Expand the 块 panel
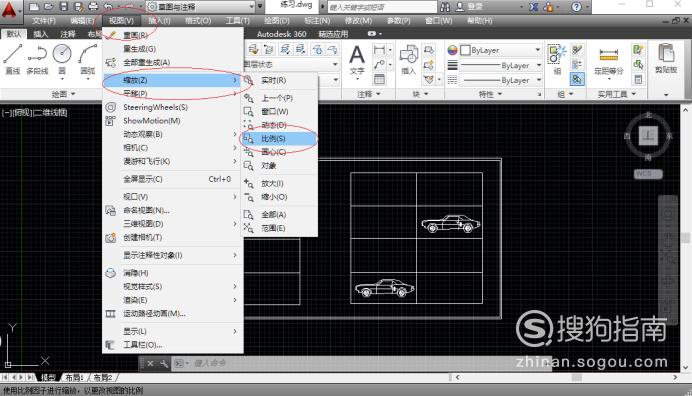 coord(420,94)
